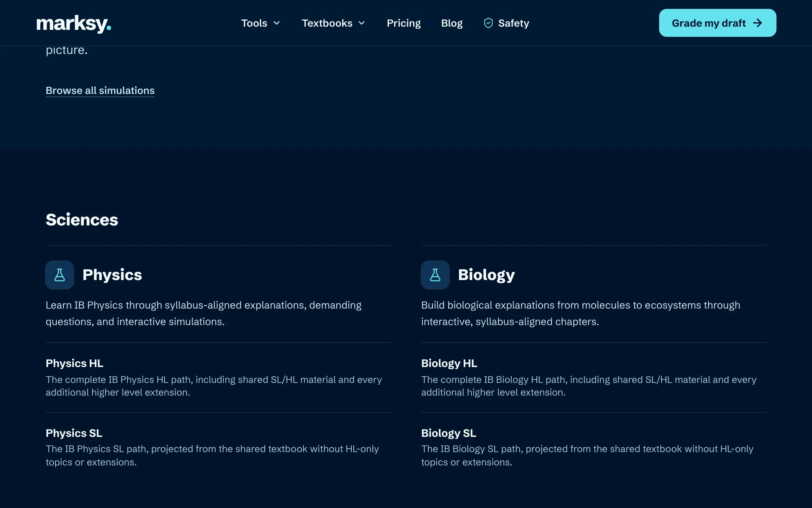
Task: Click the Grade my draft button
Action: click(717, 23)
